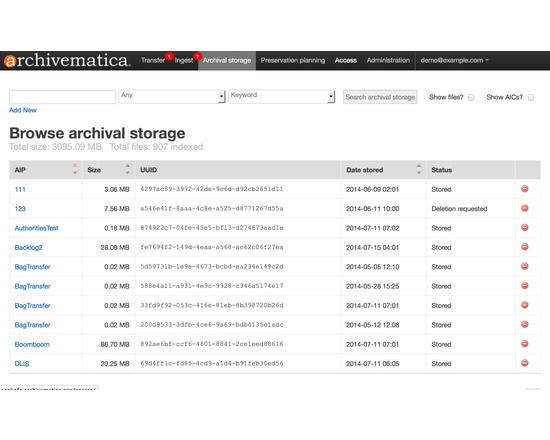Open the AIP named 123
550x440 pixels.
tap(20, 209)
